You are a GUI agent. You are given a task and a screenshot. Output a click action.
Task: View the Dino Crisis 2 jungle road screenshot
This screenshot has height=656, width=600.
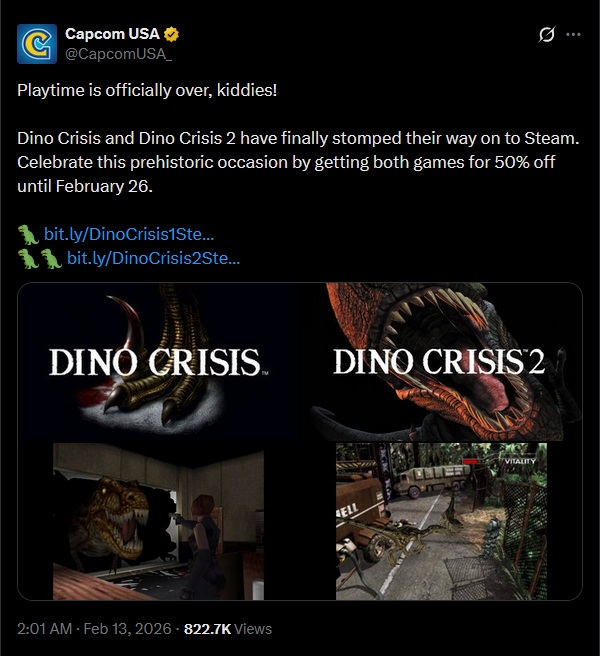[441, 521]
